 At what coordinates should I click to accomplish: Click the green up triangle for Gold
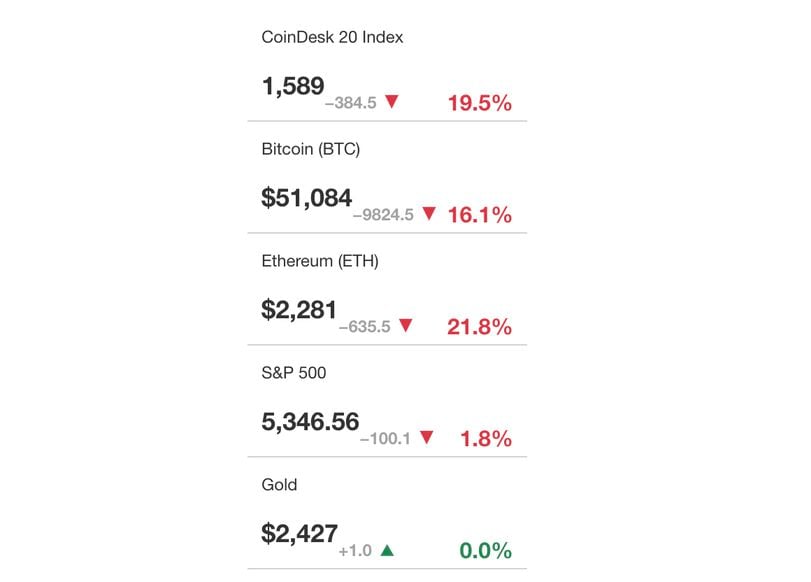(x=387, y=550)
